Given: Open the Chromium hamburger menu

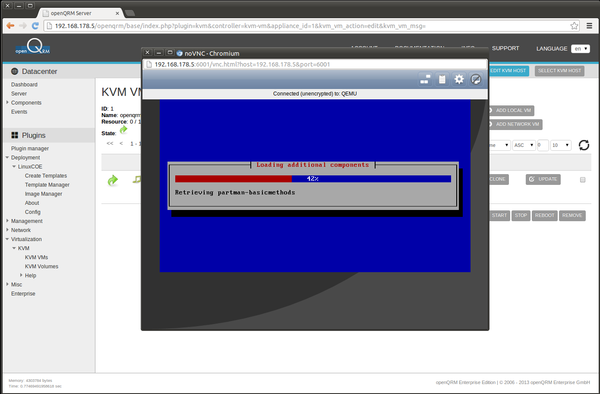Looking at the screenshot, I should pyautogui.click(x=589, y=26).
